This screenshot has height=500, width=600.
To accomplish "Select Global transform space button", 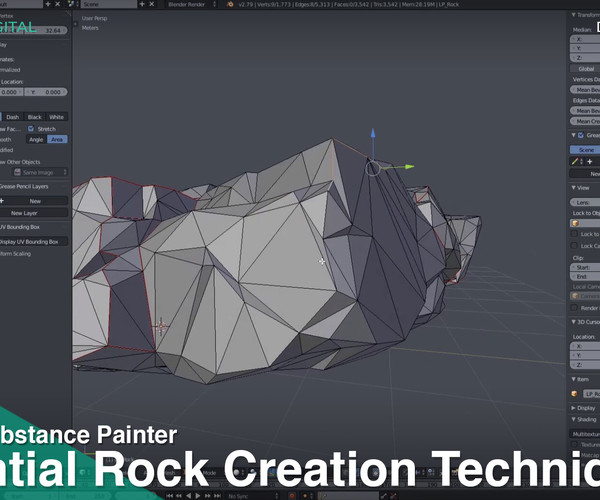I will pos(585,69).
